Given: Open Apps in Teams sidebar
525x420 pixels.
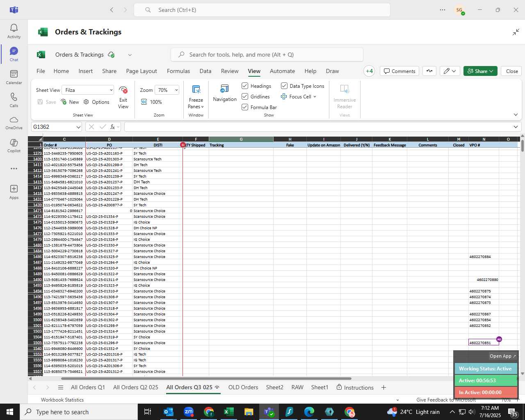Looking at the screenshot, I should coord(14,192).
